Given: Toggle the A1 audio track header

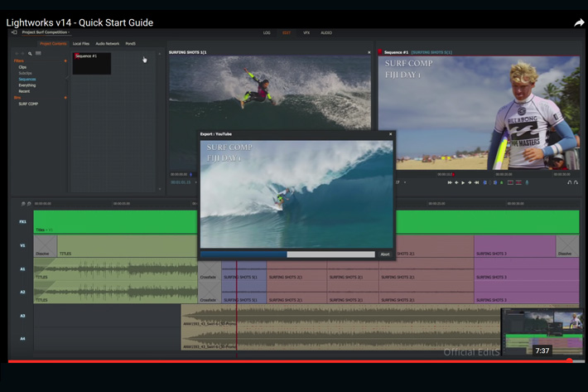Looking at the screenshot, I should pos(22,269).
